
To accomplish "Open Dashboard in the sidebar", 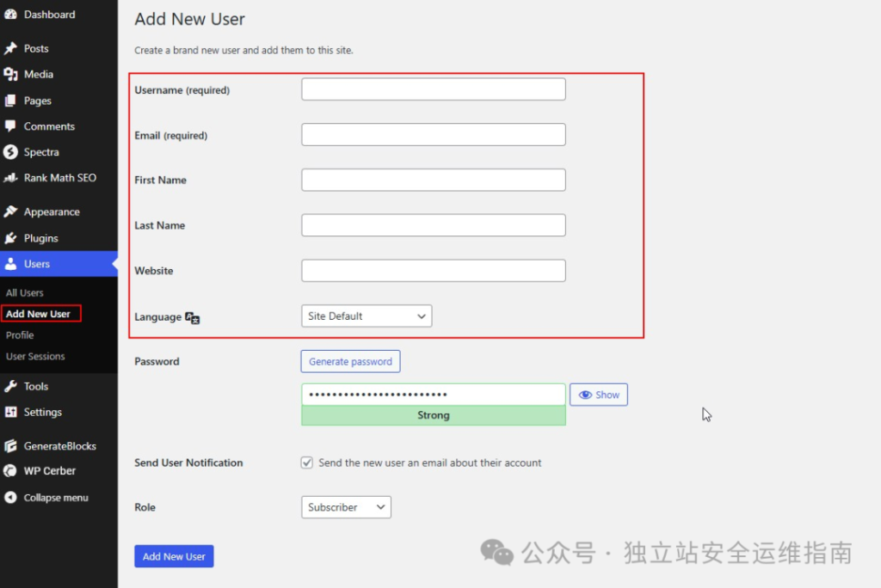I will pos(59,15).
